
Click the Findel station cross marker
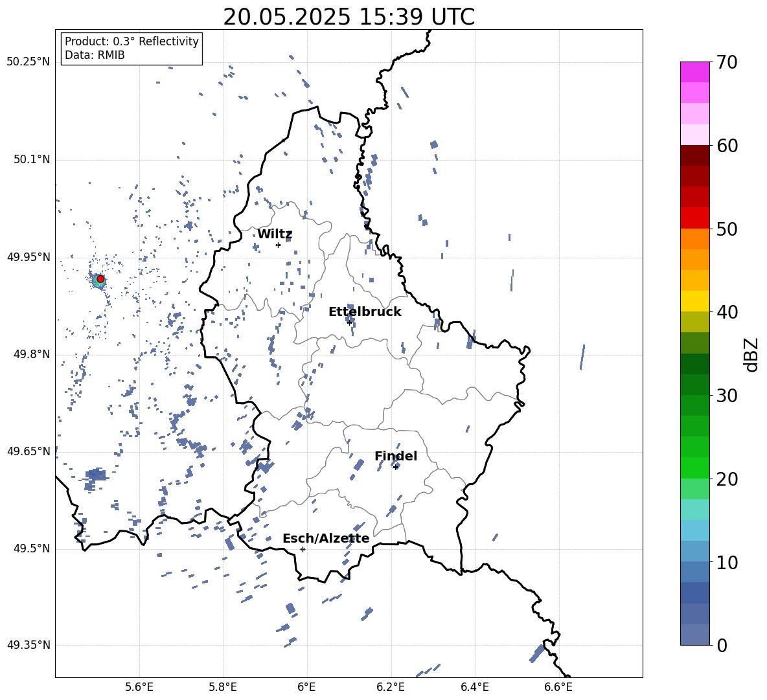[x=396, y=468]
